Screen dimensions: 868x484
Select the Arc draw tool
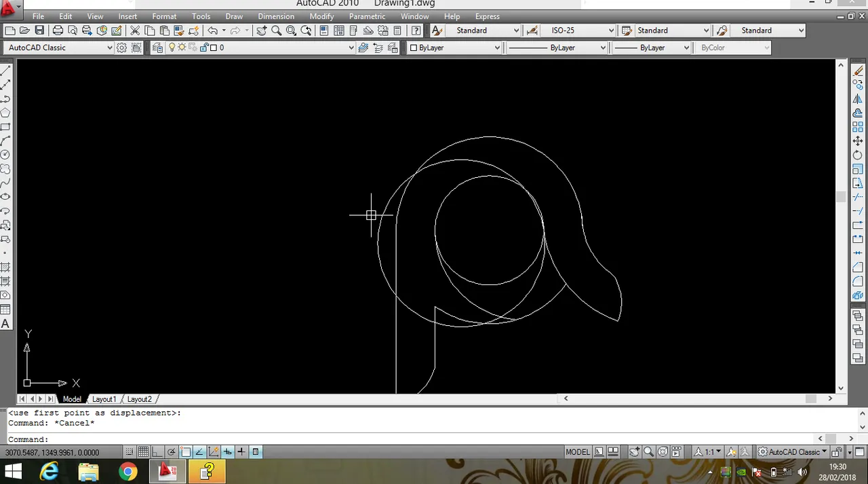point(5,142)
